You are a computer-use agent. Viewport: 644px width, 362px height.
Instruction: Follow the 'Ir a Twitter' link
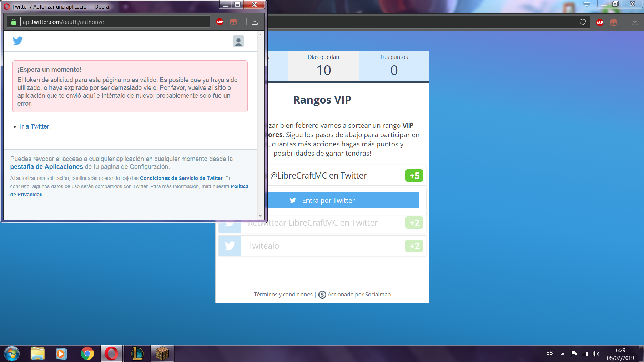pos(35,126)
